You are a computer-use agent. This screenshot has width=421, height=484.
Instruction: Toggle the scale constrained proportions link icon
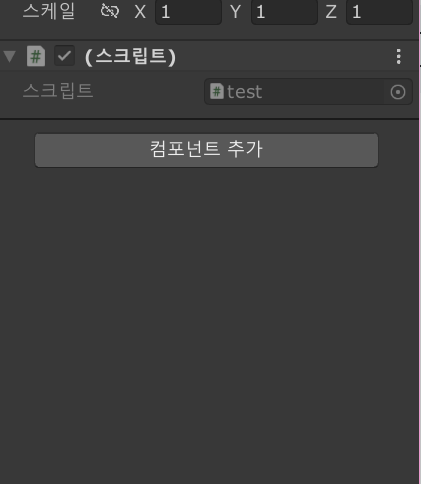(110, 11)
